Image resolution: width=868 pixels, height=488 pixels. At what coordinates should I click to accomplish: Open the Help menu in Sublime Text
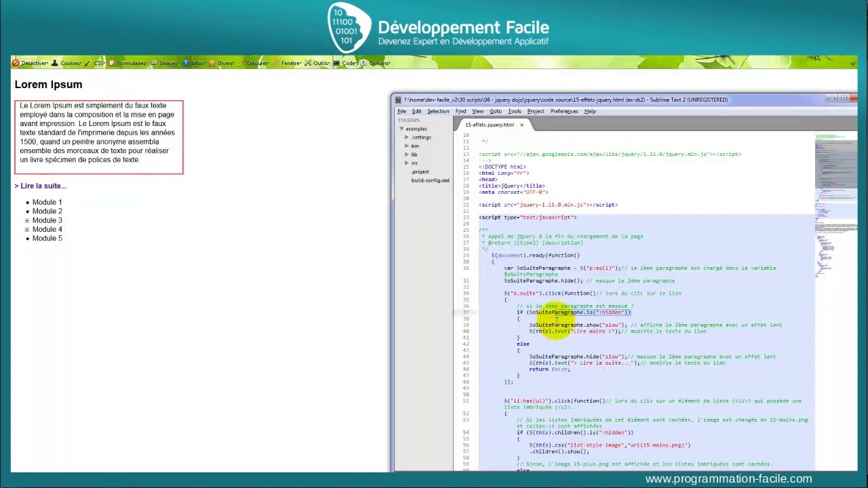pos(590,111)
